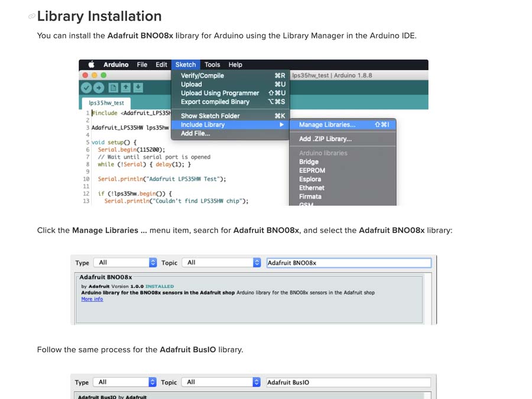The width and height of the screenshot is (532, 399).
Task: Select Esplora library entry
Action: point(343,179)
